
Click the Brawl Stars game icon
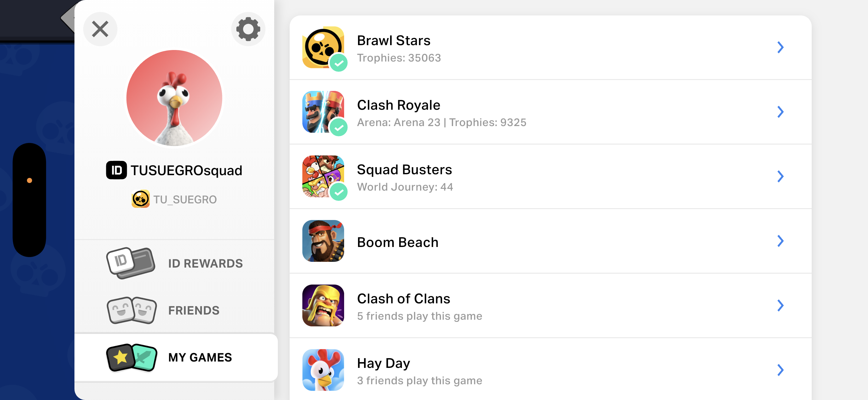[x=323, y=47]
